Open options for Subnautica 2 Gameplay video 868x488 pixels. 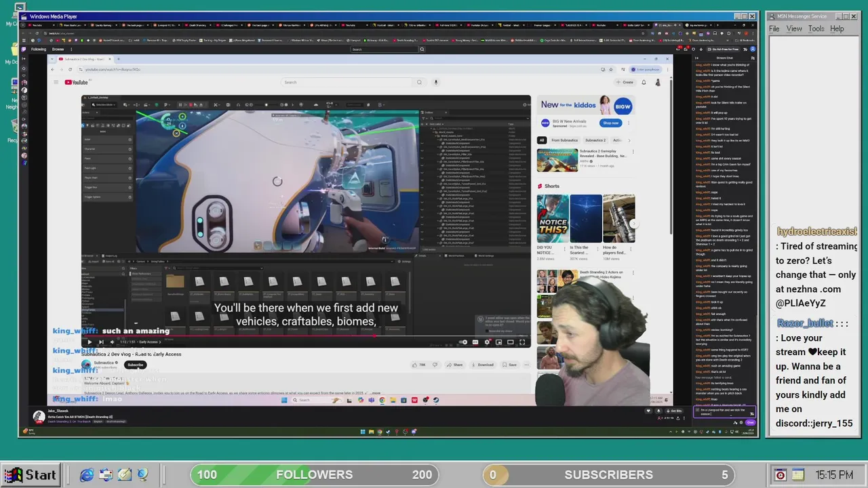[x=633, y=152]
